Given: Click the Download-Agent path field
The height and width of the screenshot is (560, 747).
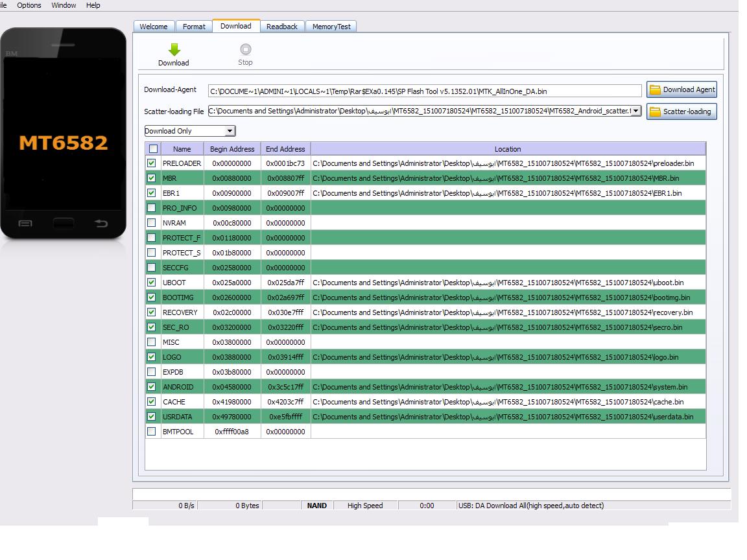Looking at the screenshot, I should [425, 91].
